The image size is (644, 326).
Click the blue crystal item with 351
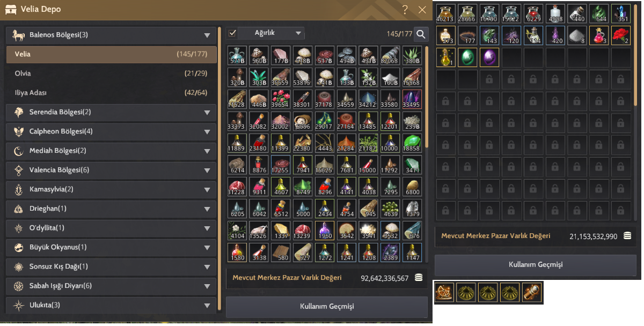[621, 13]
